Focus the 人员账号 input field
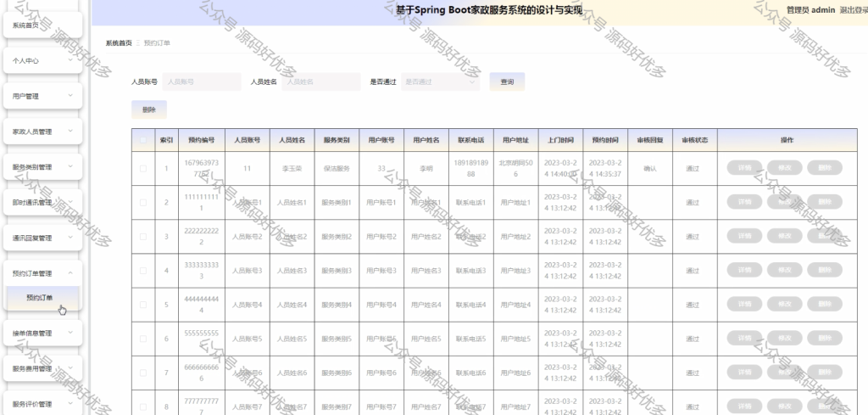 click(x=202, y=81)
